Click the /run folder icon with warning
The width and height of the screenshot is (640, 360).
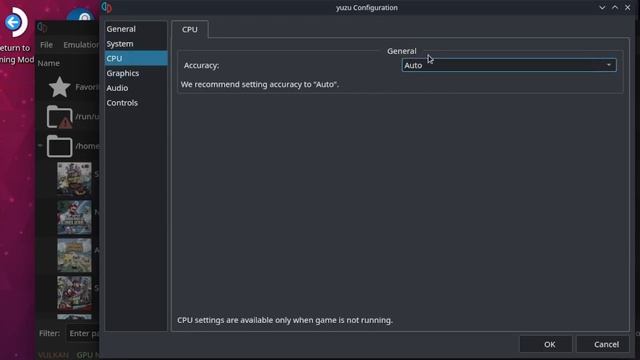[x=60, y=117]
